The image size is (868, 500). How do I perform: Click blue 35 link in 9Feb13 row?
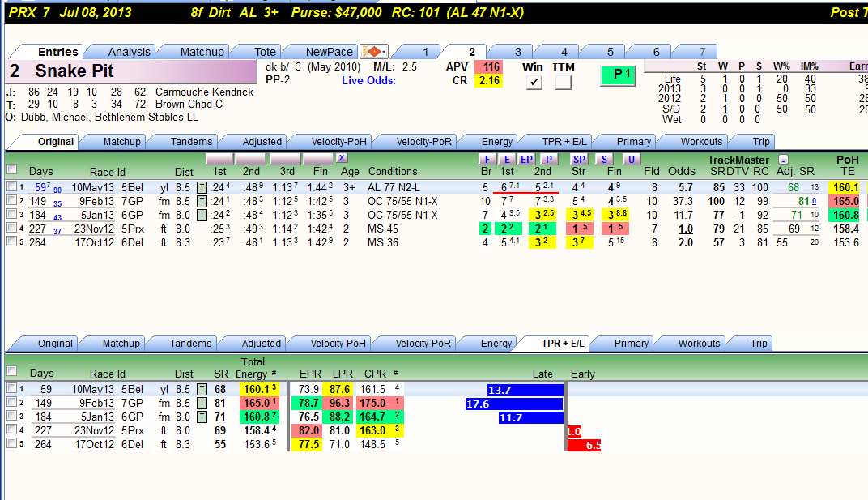[57, 204]
